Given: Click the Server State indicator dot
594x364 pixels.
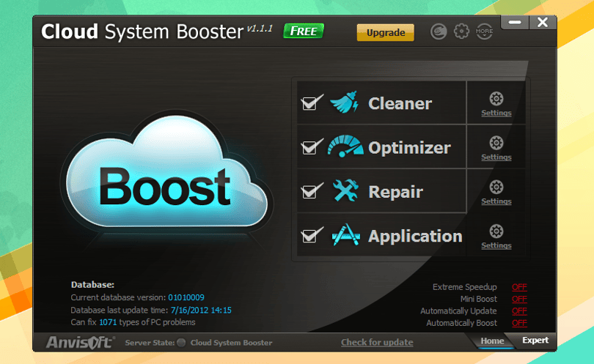Looking at the screenshot, I should coord(181,343).
